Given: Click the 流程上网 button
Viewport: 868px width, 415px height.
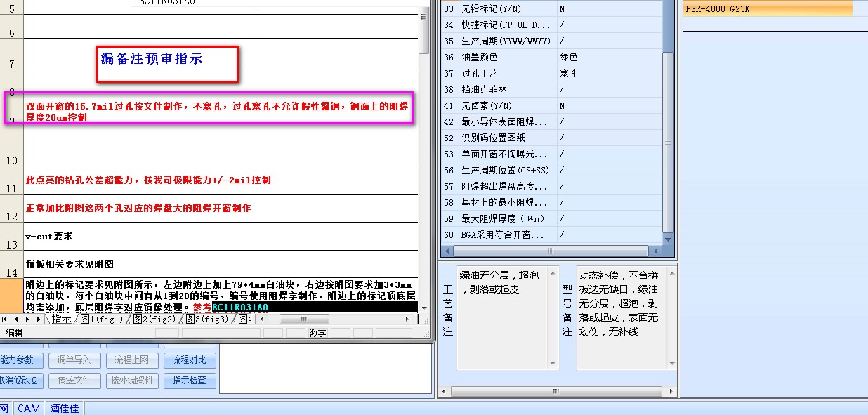Looking at the screenshot, I should pos(132,360).
